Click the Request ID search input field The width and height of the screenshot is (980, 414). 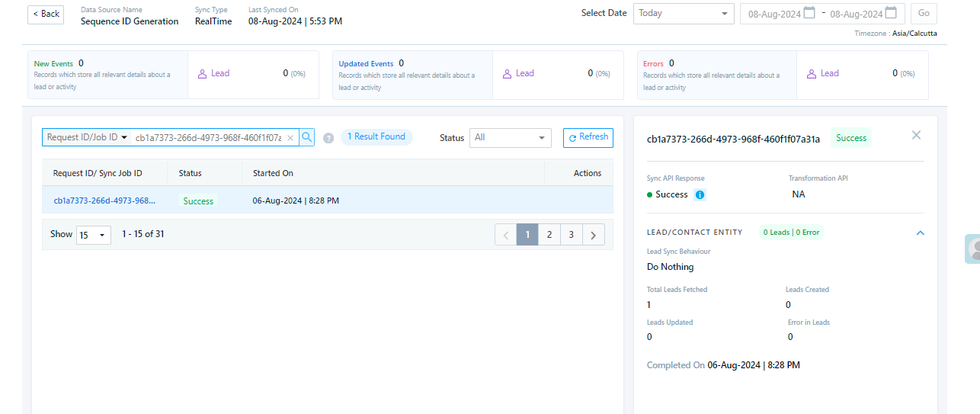click(x=208, y=138)
